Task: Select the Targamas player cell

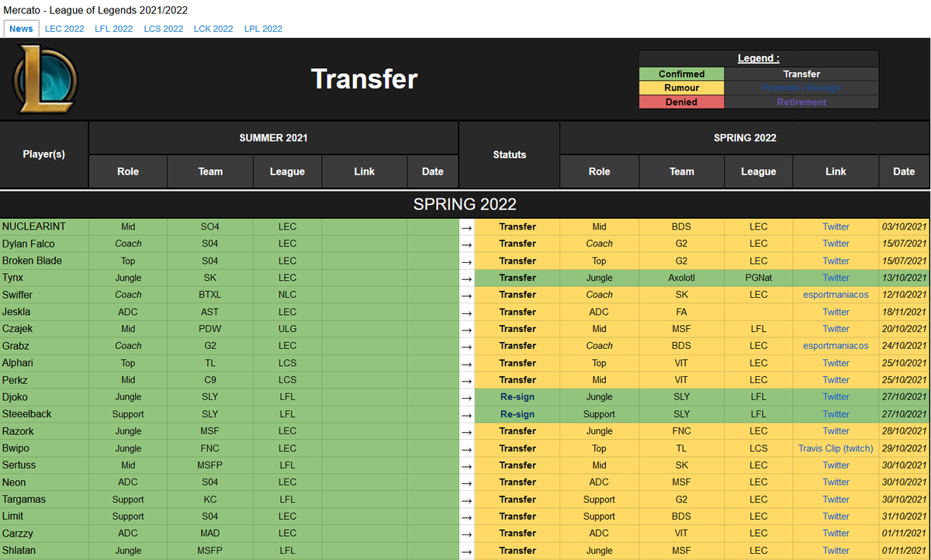Action: [x=44, y=500]
